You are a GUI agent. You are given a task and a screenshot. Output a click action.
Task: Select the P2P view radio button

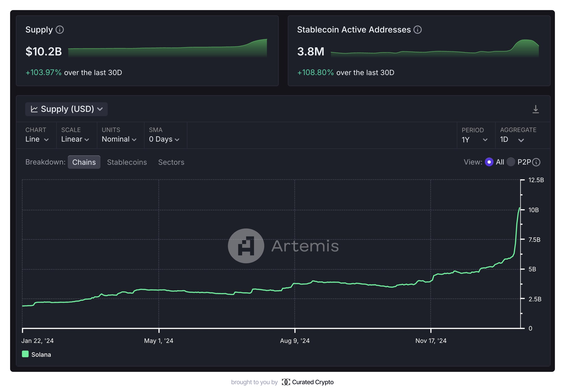(x=511, y=162)
